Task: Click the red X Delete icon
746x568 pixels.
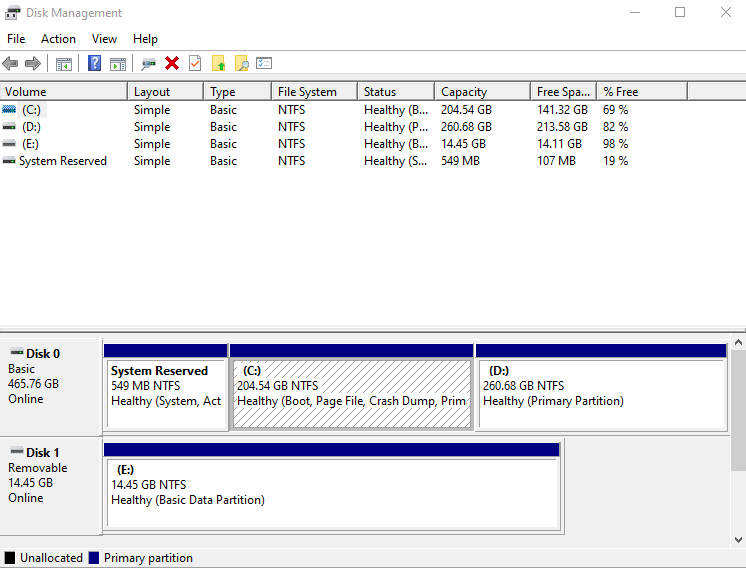Action: 172,63
